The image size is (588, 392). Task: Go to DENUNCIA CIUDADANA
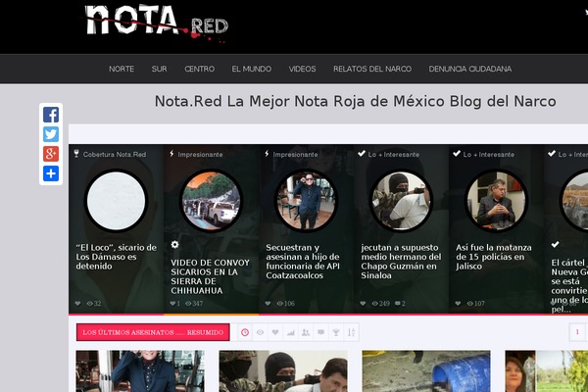click(x=470, y=69)
